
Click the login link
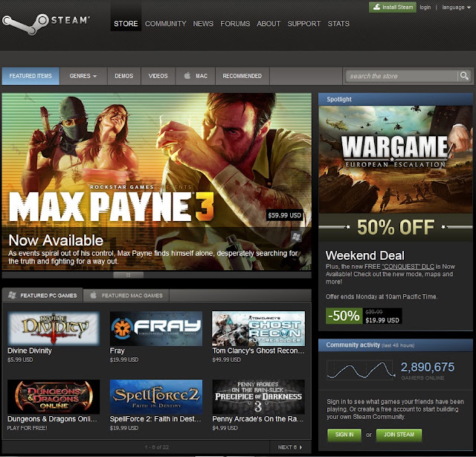(x=425, y=7)
